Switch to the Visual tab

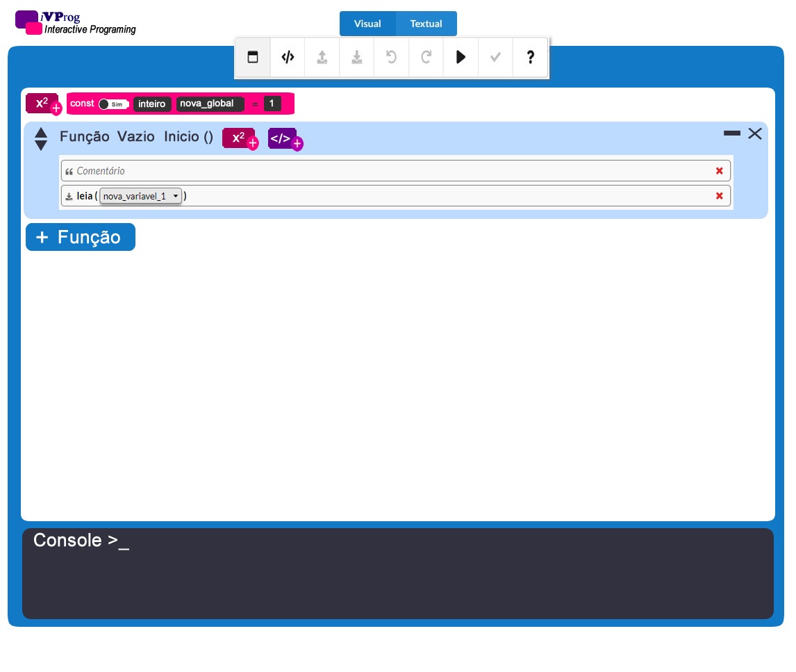click(367, 24)
